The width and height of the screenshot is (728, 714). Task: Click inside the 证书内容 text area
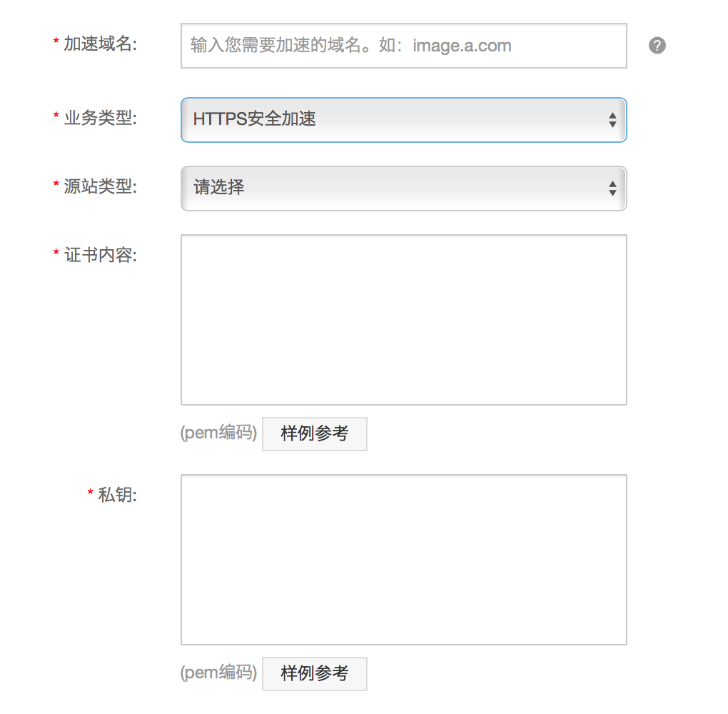[403, 320]
